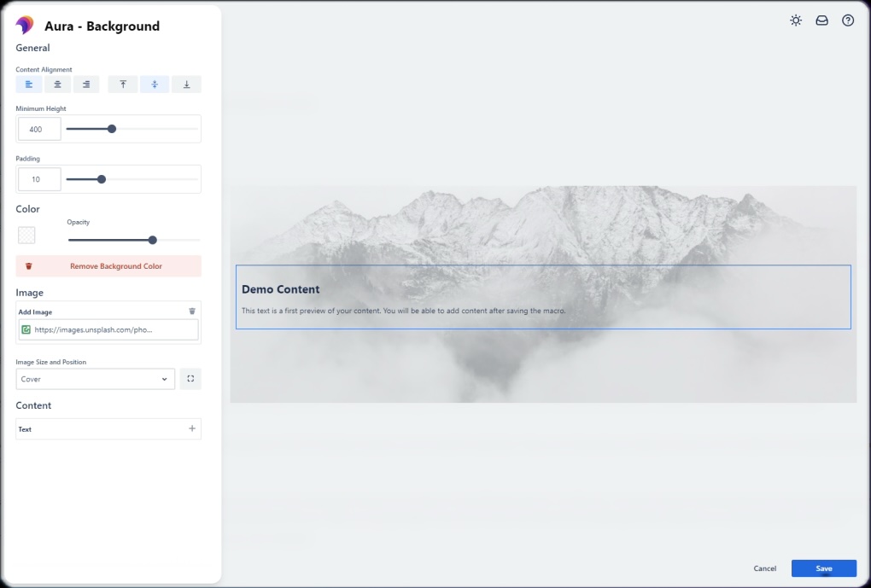
Task: Click the Remove Background Color button
Action: click(x=108, y=265)
